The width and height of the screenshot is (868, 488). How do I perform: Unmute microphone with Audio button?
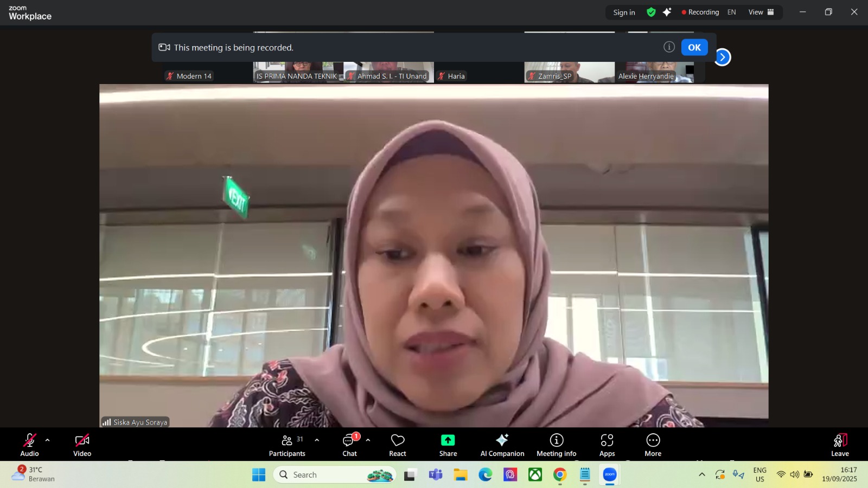click(29, 445)
